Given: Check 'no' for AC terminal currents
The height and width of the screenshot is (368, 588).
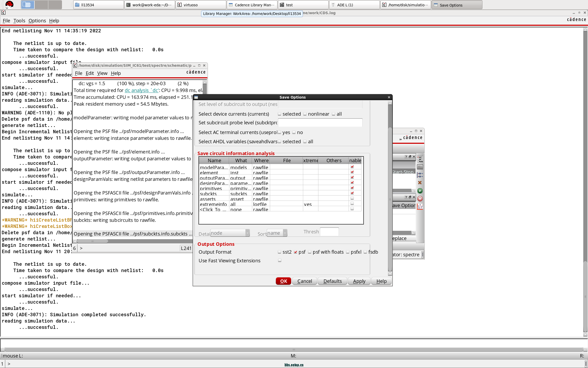Looking at the screenshot, I should point(294,132).
